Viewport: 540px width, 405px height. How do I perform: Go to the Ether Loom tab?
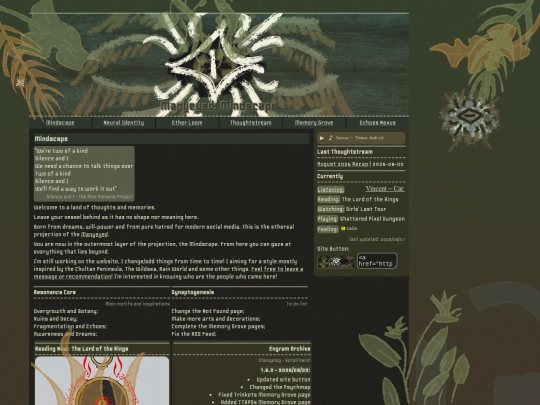click(x=187, y=123)
